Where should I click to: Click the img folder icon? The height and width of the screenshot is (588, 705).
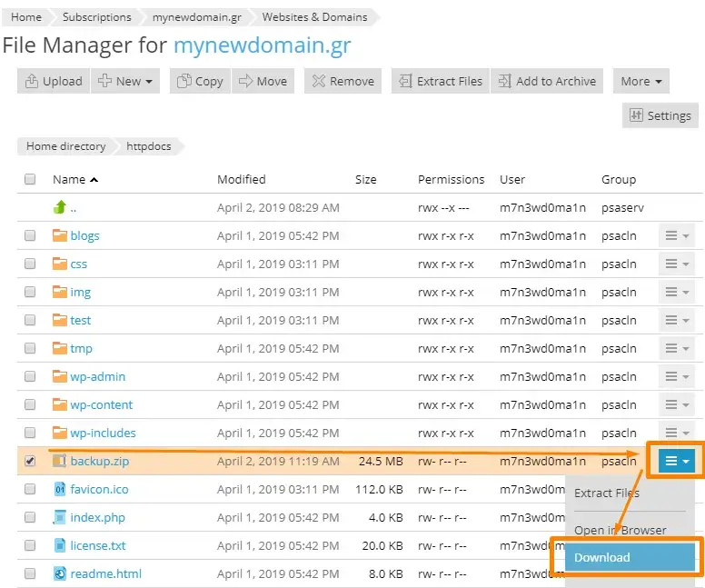60,292
